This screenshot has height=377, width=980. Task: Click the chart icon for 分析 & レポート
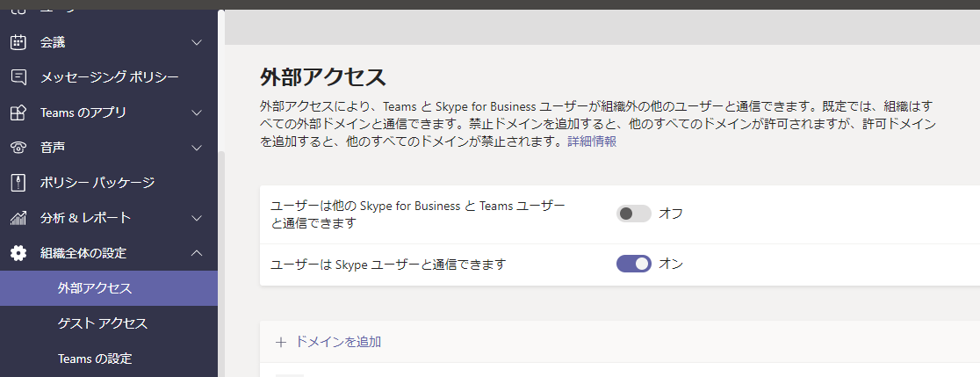[18, 218]
